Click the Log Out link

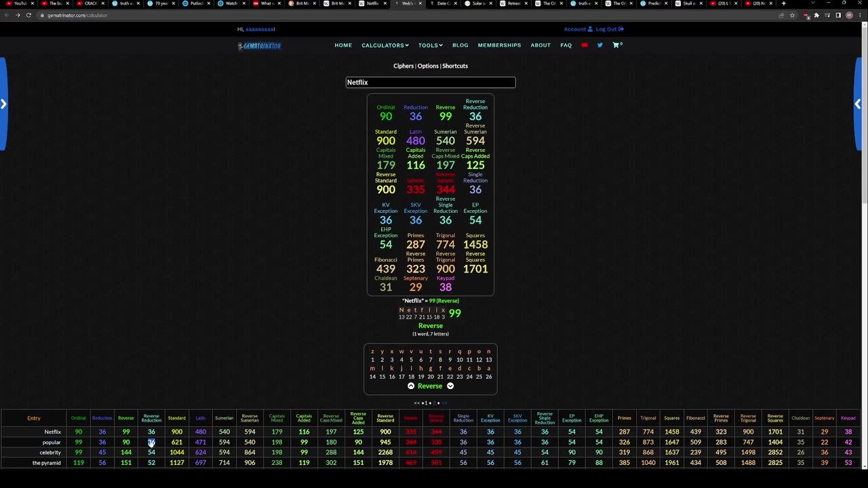click(x=610, y=29)
